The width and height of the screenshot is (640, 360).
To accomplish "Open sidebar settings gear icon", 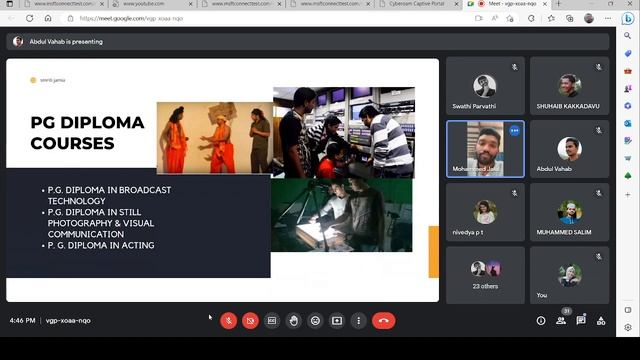I will [628, 327].
